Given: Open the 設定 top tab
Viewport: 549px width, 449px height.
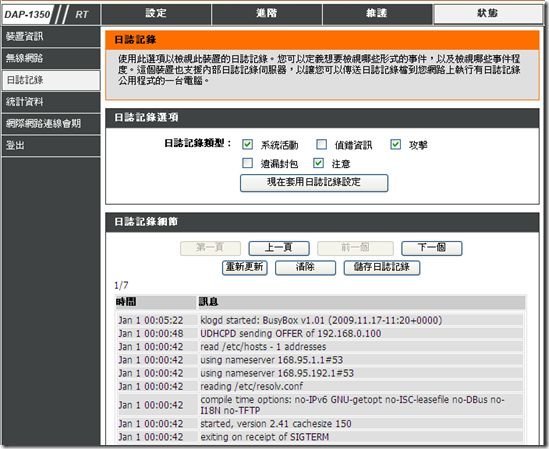Looking at the screenshot, I should pos(156,14).
